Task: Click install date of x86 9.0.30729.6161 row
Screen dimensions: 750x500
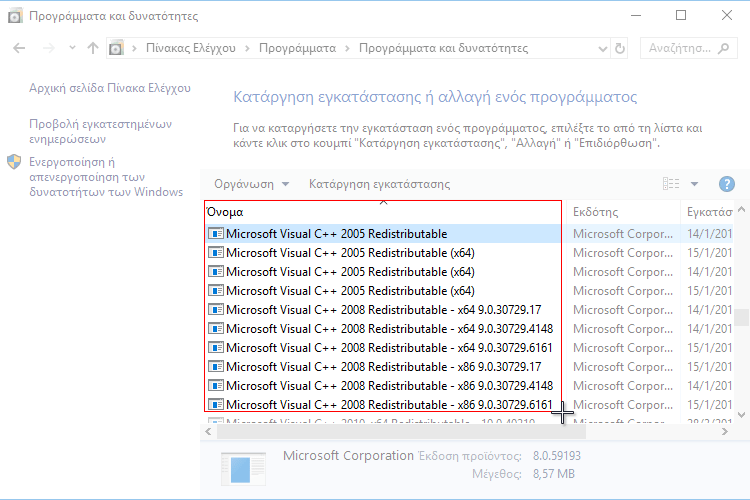Action: [x=709, y=405]
